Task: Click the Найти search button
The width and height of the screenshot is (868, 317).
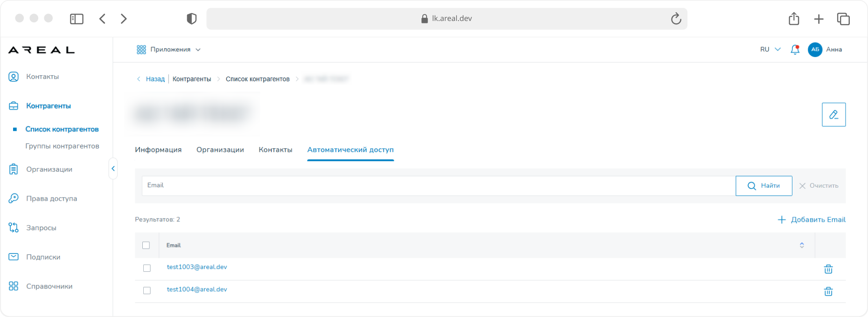Action: click(x=763, y=186)
